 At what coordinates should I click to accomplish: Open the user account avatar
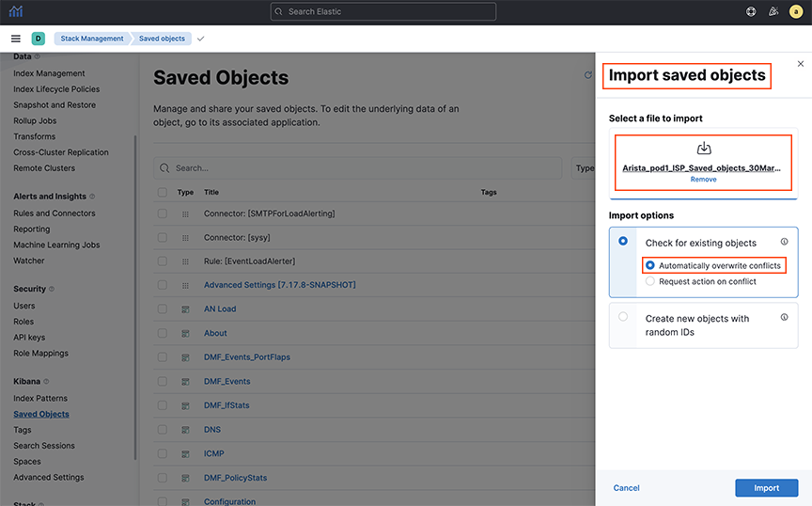pos(795,11)
